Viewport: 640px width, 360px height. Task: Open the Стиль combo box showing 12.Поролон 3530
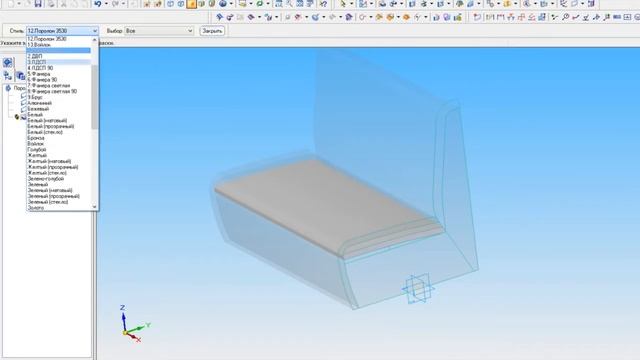point(62,31)
